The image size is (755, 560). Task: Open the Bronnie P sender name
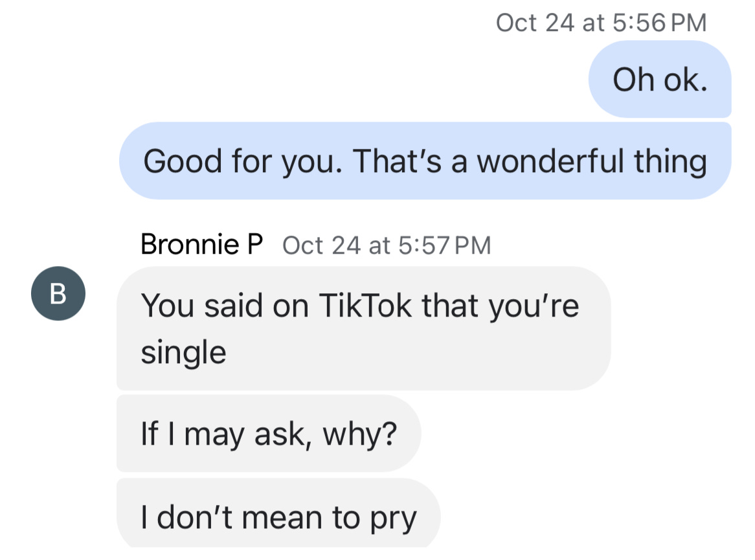point(202,244)
